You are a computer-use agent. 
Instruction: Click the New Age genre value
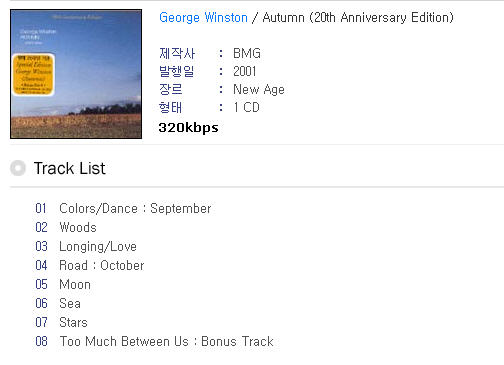259,89
